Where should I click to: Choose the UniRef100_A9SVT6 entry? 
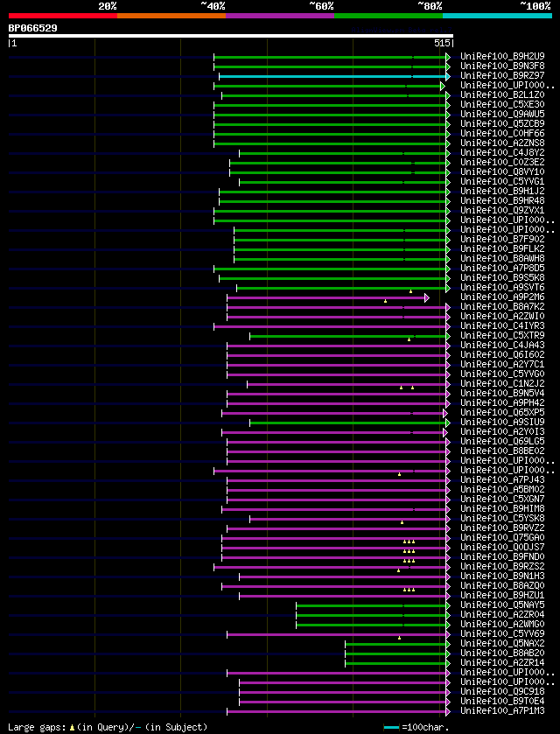pyautogui.click(x=502, y=289)
